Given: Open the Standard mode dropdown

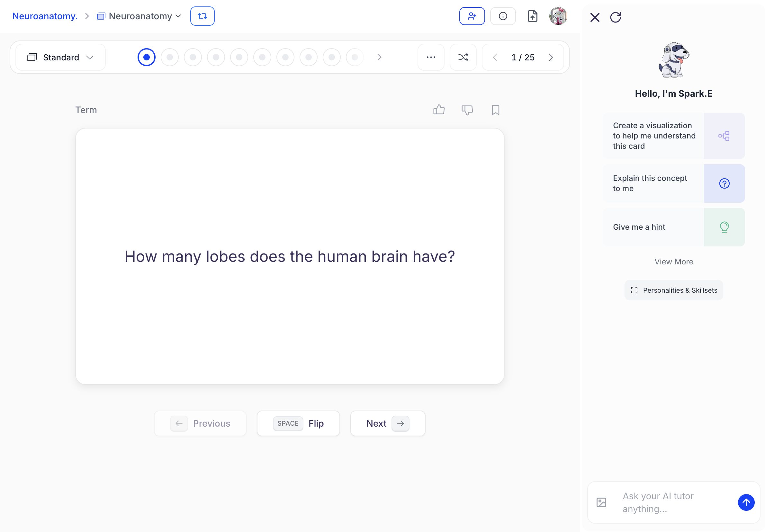Looking at the screenshot, I should click(61, 57).
